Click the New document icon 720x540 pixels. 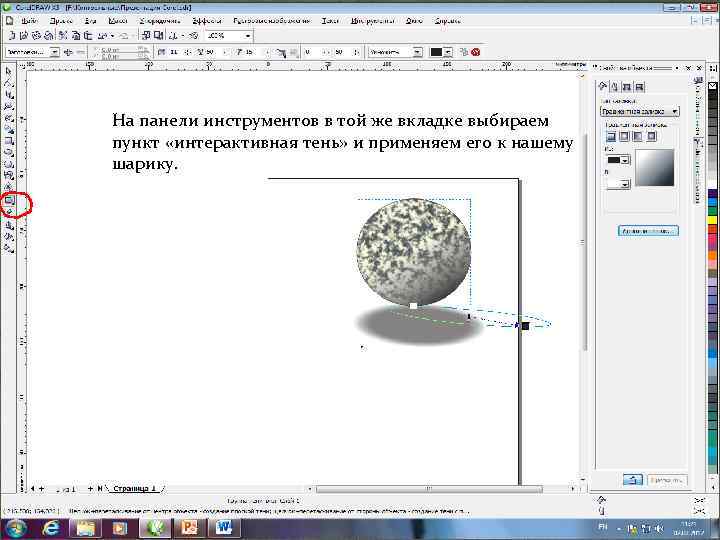click(x=12, y=35)
